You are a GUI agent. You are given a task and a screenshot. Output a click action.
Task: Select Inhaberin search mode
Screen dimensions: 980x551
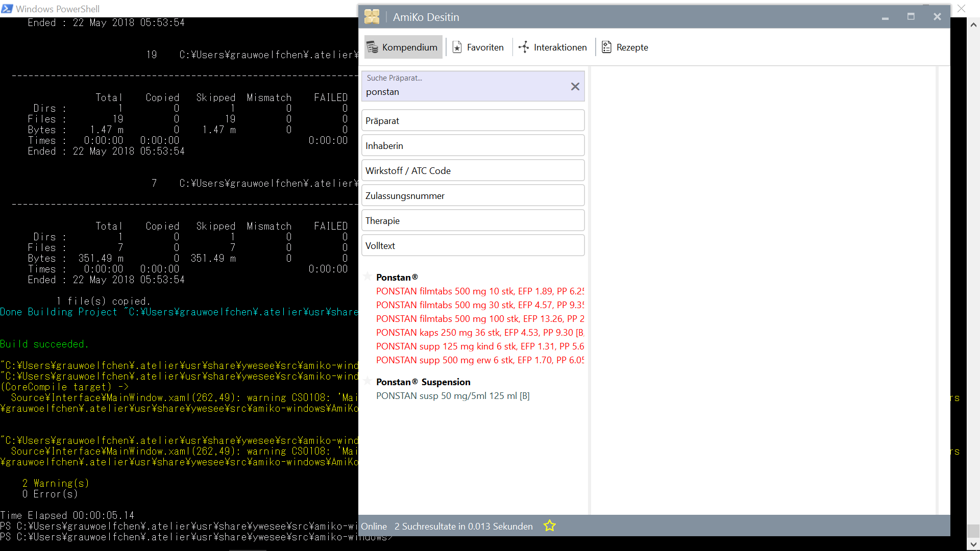[x=473, y=145]
